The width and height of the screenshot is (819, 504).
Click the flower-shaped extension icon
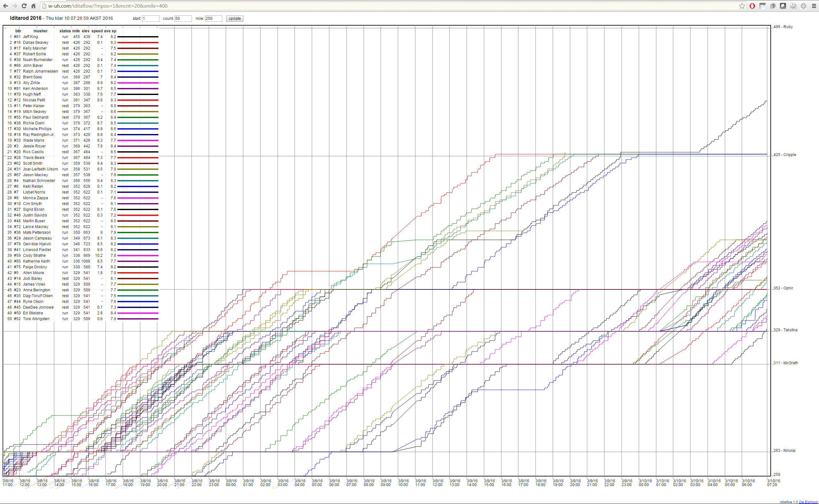(803, 6)
